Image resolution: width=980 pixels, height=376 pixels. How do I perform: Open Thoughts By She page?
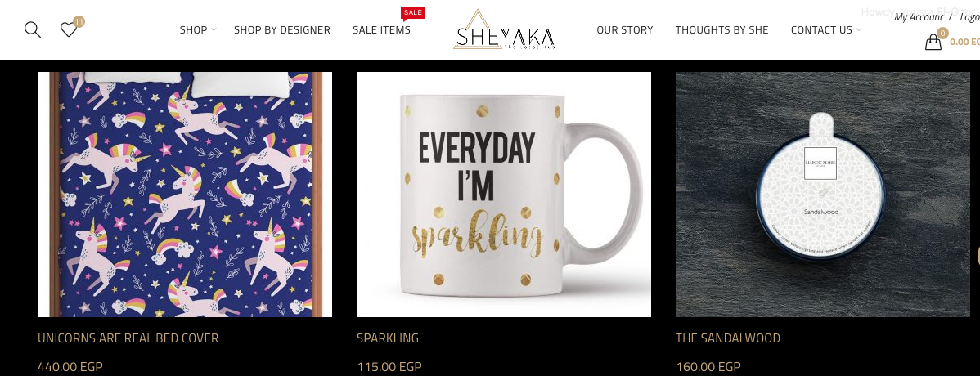[x=722, y=30]
